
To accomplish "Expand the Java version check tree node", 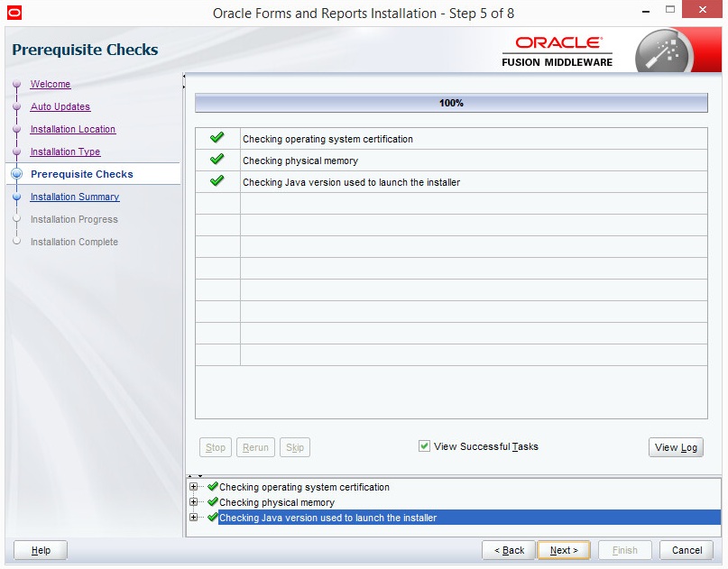I will (194, 518).
